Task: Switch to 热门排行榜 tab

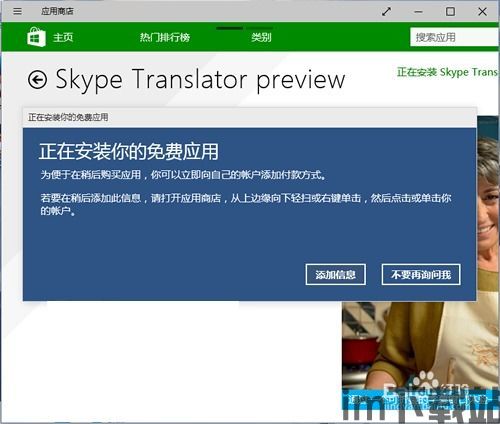Action: 165,37
